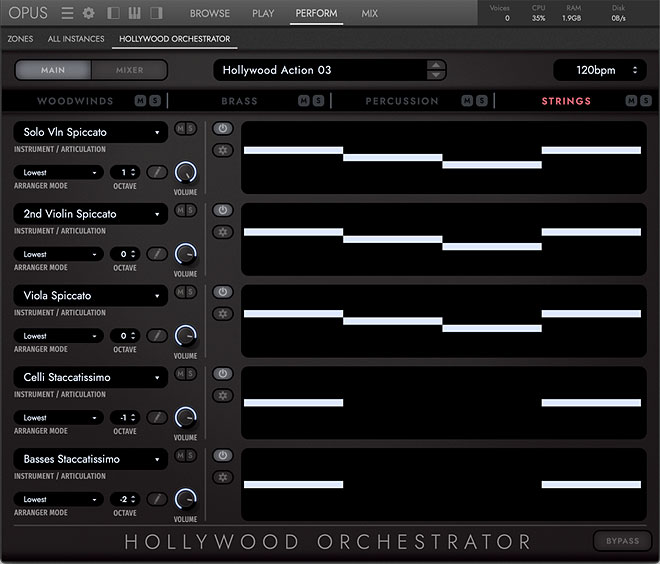The width and height of the screenshot is (660, 564).
Task: Select the MAIN view button
Action: [x=53, y=70]
